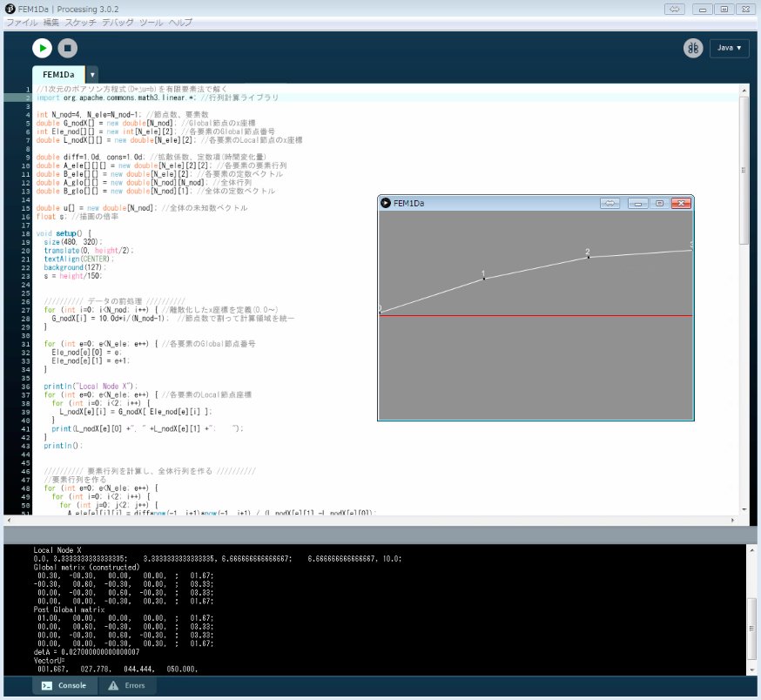Screen dimensions: 761x700
Task: Open the スケッチ menu
Action: point(81,23)
